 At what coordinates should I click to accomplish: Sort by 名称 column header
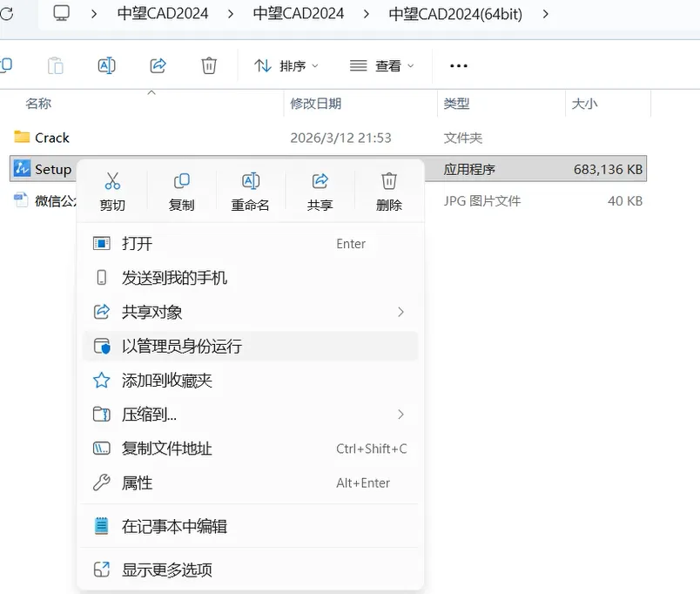[38, 104]
